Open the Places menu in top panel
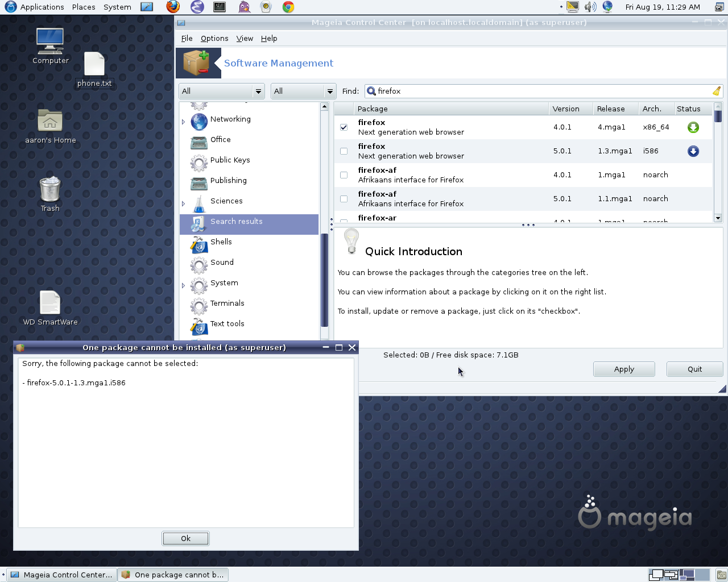This screenshot has width=728, height=582. (84, 7)
